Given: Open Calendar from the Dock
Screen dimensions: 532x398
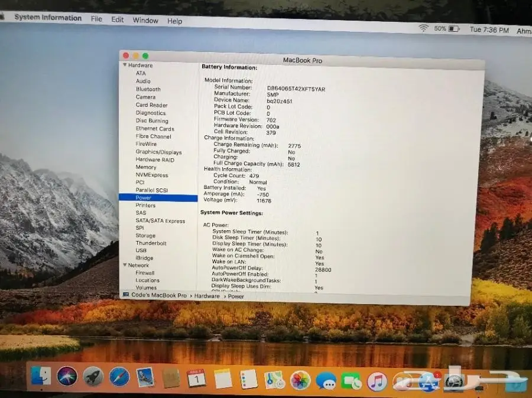Looking at the screenshot, I should [x=196, y=379].
